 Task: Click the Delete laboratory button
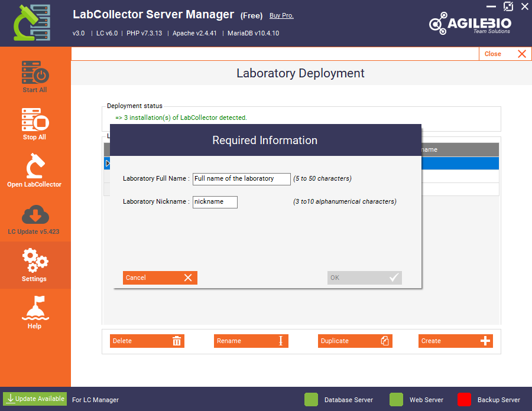click(x=147, y=341)
